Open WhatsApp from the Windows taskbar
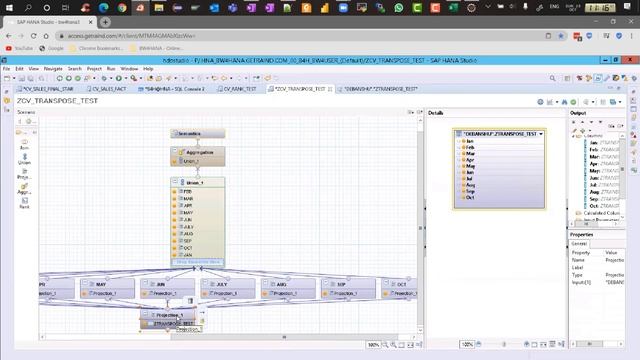This screenshot has width=640, height=360. [x=398, y=7]
